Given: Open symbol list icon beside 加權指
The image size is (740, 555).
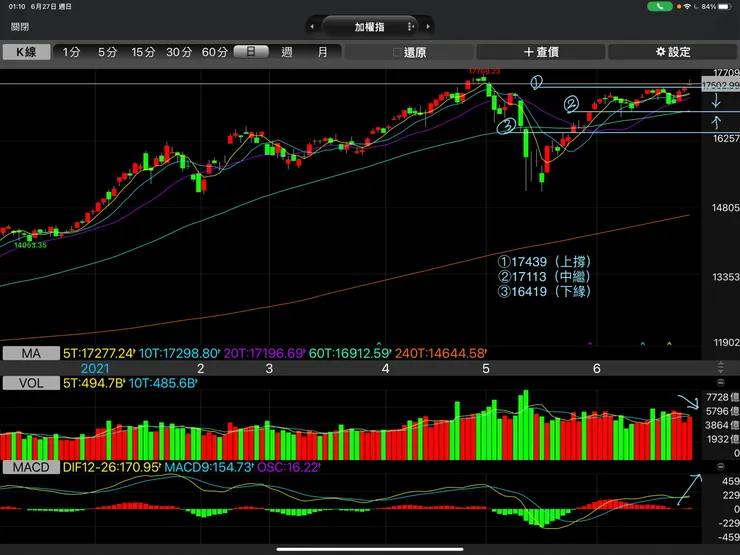Looking at the screenshot, I should tap(411, 27).
